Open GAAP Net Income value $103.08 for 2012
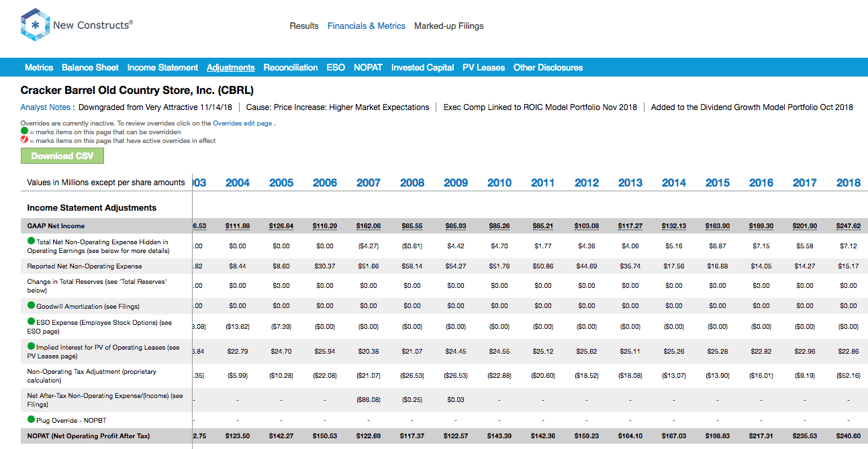Screen dimensions: 868x449 pos(587,226)
